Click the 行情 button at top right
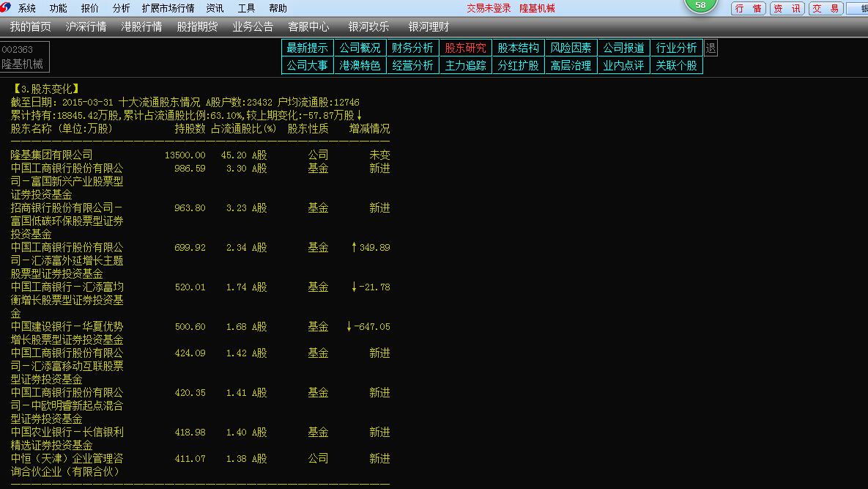 (x=749, y=8)
